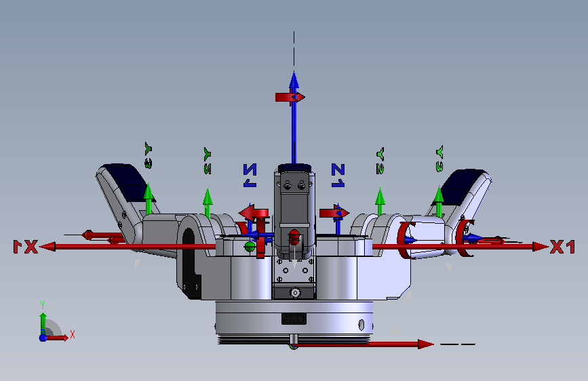Click the red arrow beneath the mirrored Z label
This screenshot has width=588, height=381.
[x=254, y=213]
